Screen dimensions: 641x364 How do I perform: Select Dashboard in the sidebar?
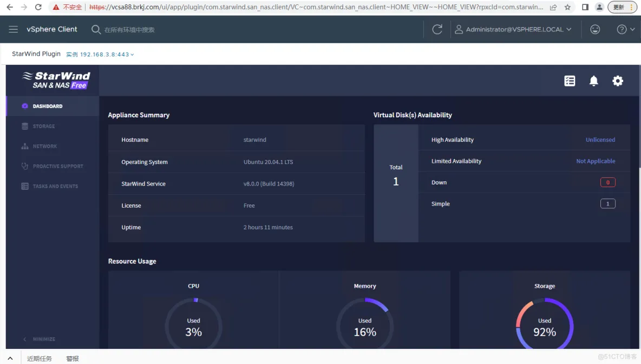53,106
